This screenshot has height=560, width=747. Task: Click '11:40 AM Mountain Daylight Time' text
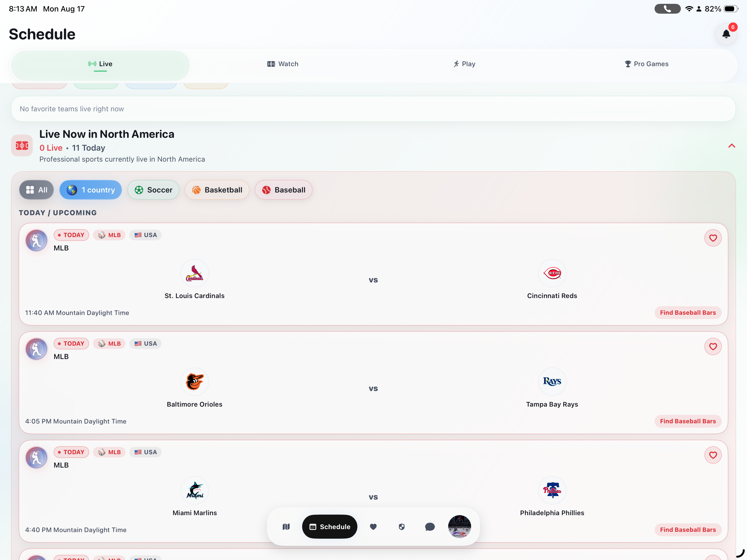(x=77, y=313)
